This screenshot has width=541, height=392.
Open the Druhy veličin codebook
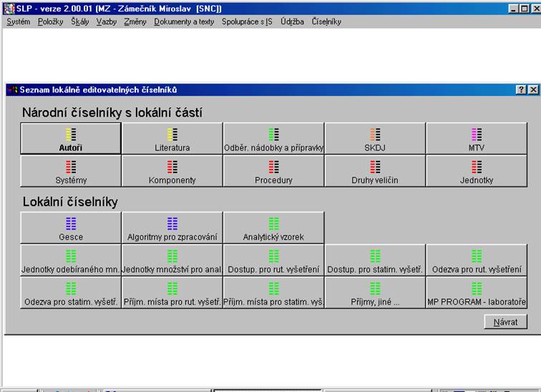coord(375,171)
